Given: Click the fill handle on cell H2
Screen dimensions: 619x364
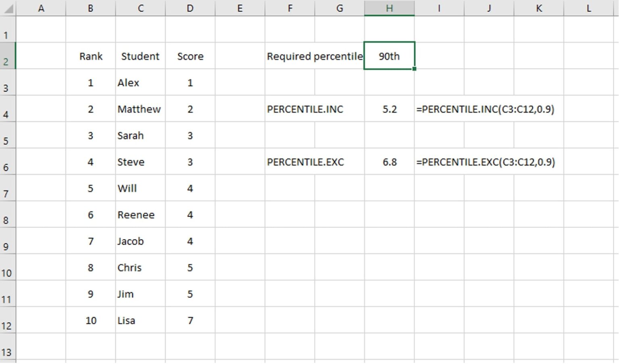Looking at the screenshot, I should click(x=413, y=69).
